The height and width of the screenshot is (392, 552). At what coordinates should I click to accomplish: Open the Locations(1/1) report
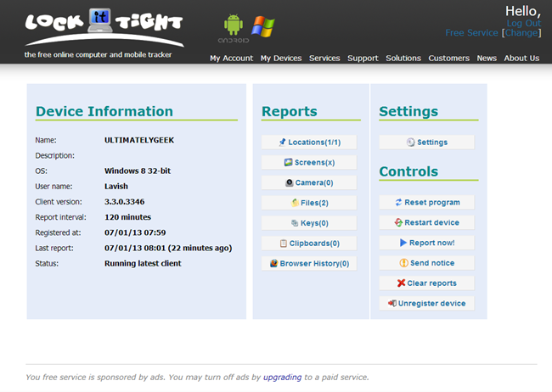coord(309,143)
